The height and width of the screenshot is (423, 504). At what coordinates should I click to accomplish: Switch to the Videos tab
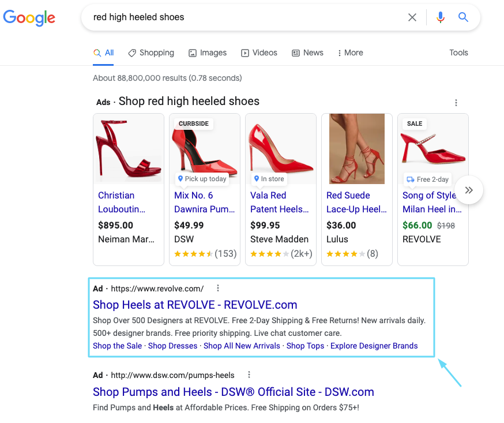tap(259, 53)
